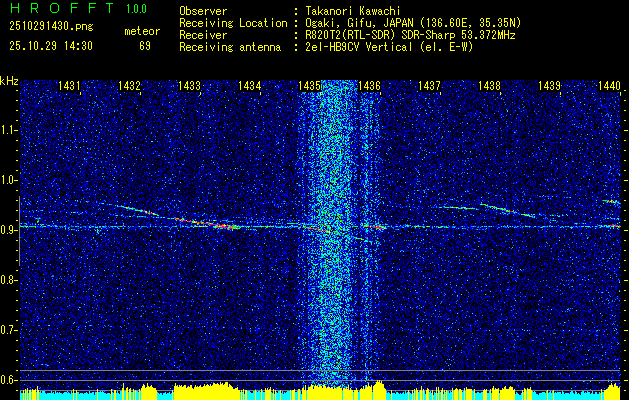Viewport: 629px width, 400px height.
Task: Click time marker 1437
Action: coord(430,85)
